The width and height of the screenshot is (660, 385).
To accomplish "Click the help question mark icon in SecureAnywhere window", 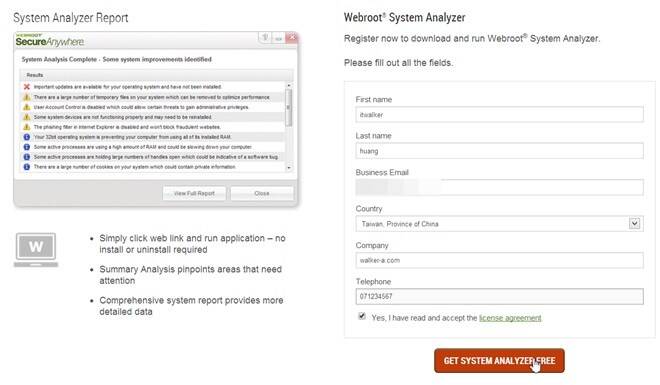I will coord(265,38).
